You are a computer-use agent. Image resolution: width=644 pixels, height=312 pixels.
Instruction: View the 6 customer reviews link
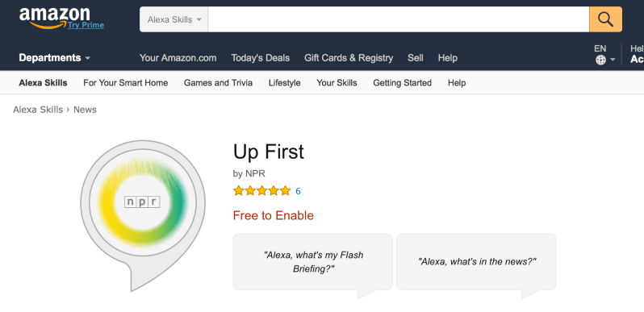point(298,191)
